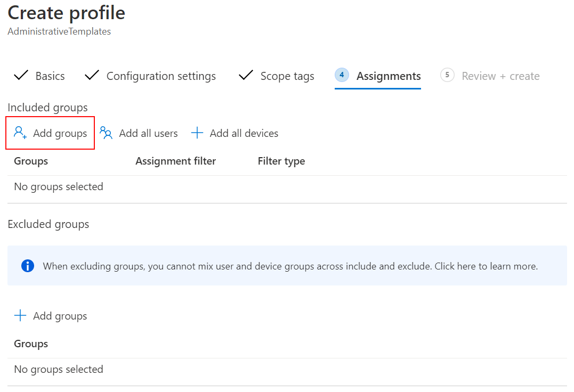Click the checkmark on the Scope tags step

[x=245, y=75]
